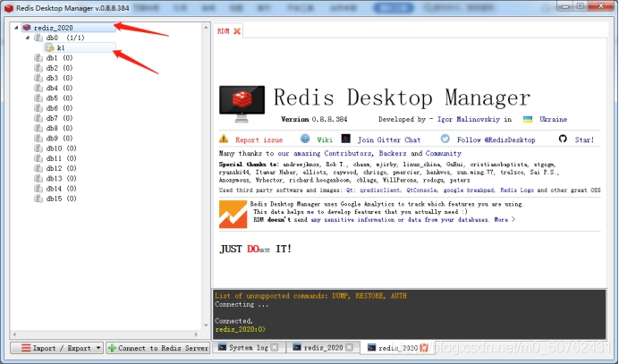619x364 pixels.
Task: Click the google breakpad link
Action: [469, 190]
